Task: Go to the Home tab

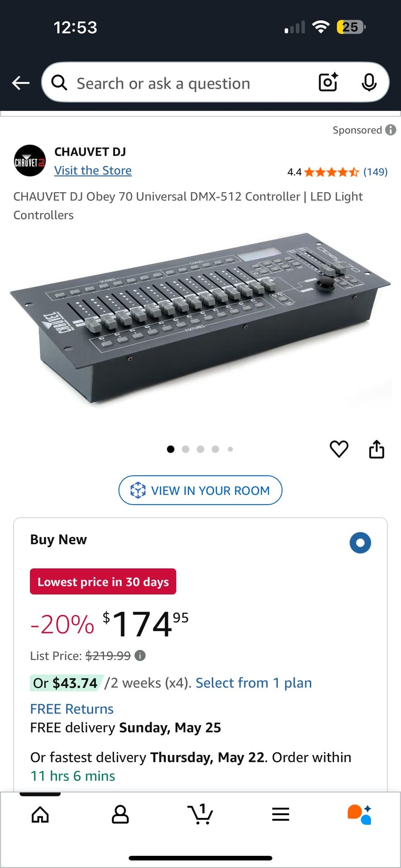Action: click(40, 814)
